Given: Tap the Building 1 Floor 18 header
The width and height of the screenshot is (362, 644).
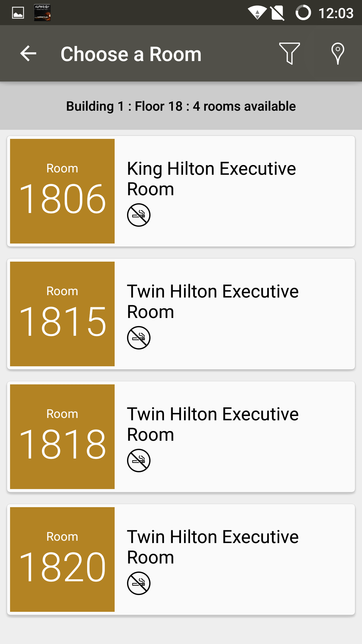Looking at the screenshot, I should pyautogui.click(x=181, y=106).
